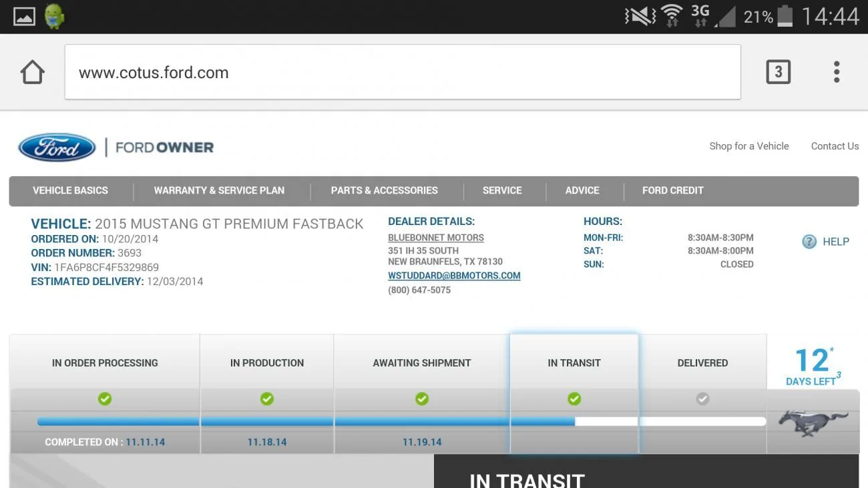Select the In Order Processing stage tab
Image resolution: width=868 pixels, height=488 pixels.
[105, 362]
